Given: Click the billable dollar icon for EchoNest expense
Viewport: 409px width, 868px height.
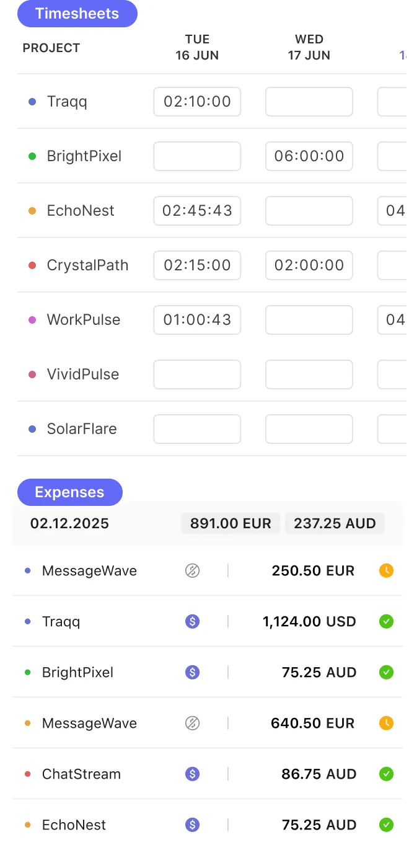Looking at the screenshot, I should 193,825.
